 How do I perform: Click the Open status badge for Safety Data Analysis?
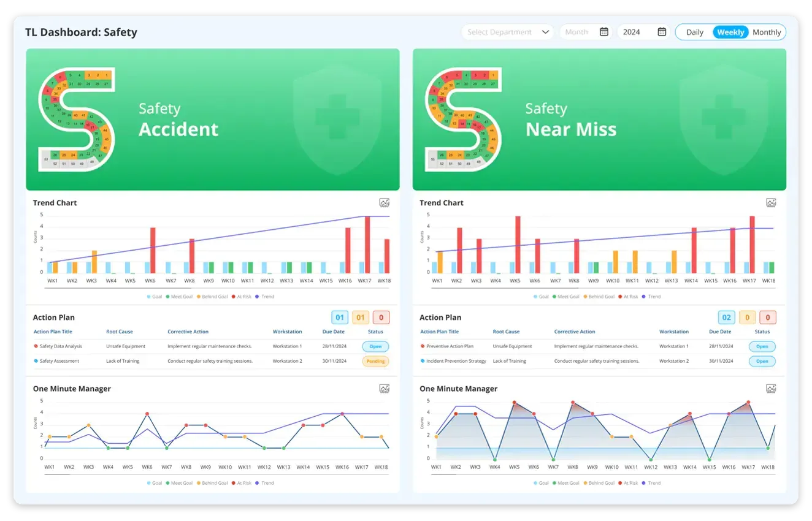tap(375, 346)
